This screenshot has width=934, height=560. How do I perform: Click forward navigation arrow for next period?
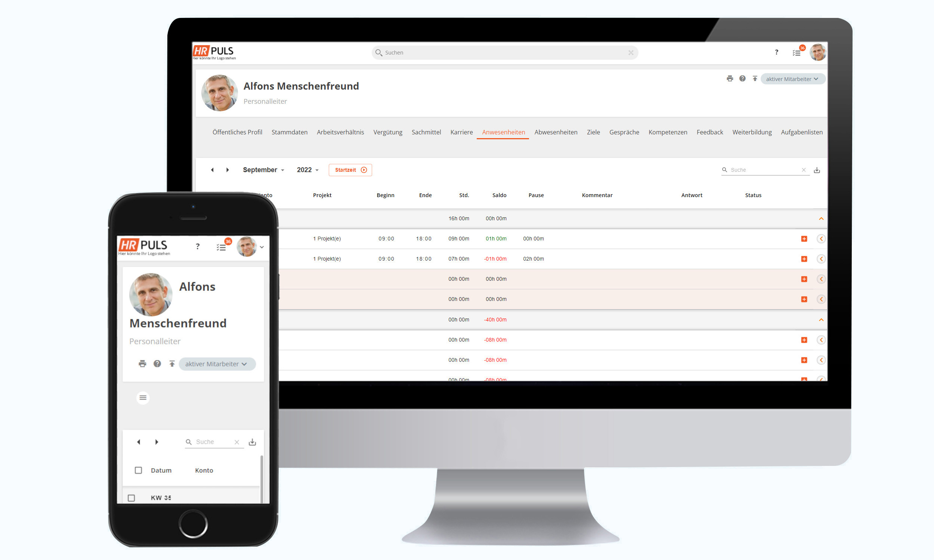(227, 169)
